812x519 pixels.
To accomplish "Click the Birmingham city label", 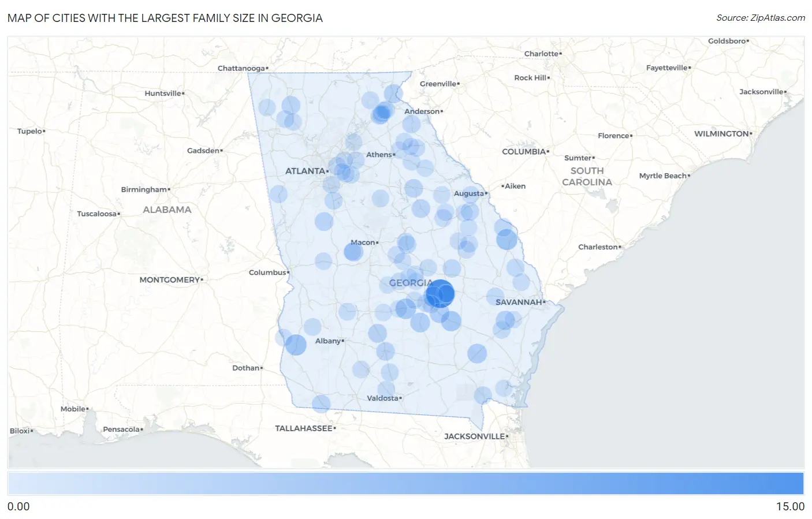I will (x=144, y=189).
